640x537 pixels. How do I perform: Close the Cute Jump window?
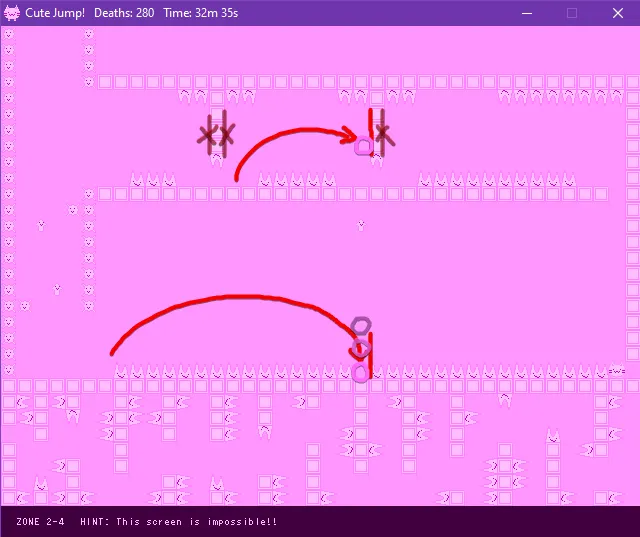pos(618,13)
